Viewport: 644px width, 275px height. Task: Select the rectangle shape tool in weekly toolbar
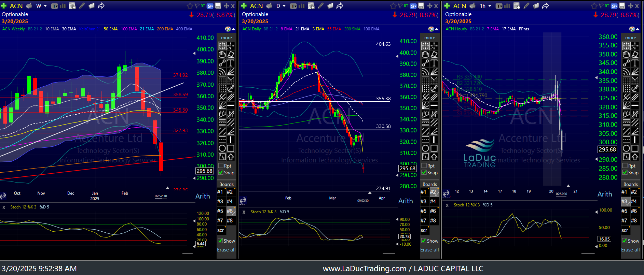pos(231,148)
